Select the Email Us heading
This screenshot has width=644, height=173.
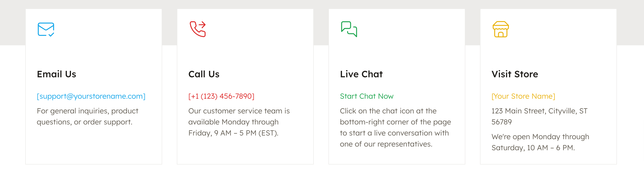(x=56, y=74)
